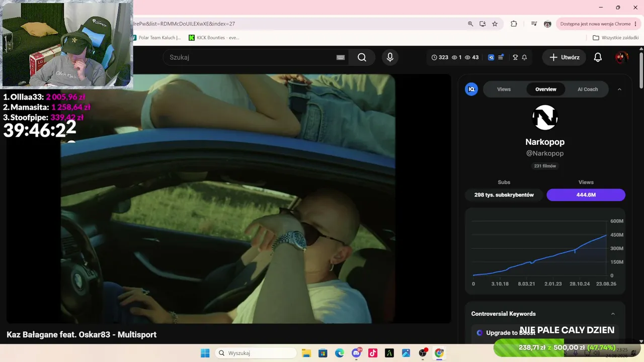644x362 pixels.
Task: Launch Microsoft Edge from the taskbar
Action: [x=340, y=353]
